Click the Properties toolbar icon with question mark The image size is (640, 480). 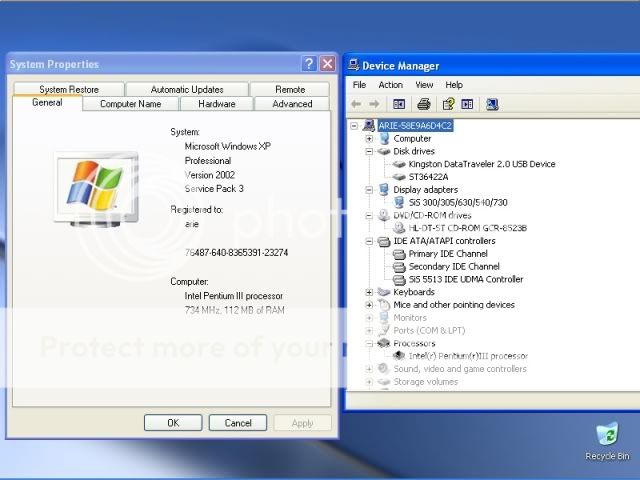point(448,104)
